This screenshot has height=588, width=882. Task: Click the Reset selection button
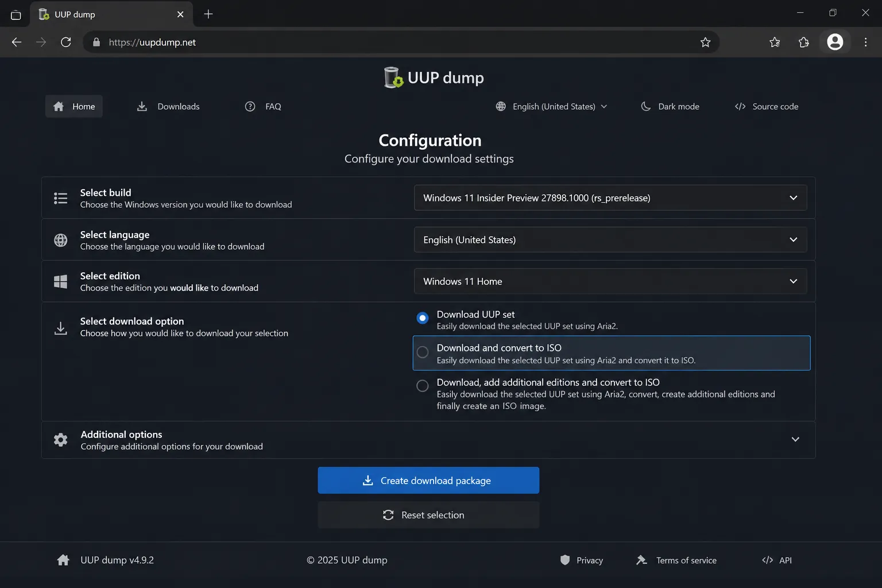click(428, 515)
